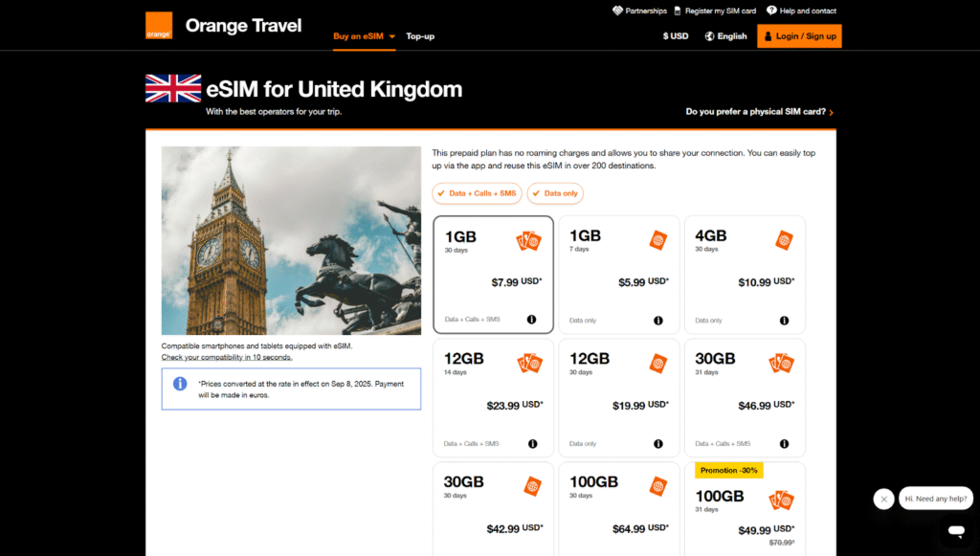Select the 1GB 7 days $5.99 plan
Screen dimensions: 980x556
pos(619,275)
